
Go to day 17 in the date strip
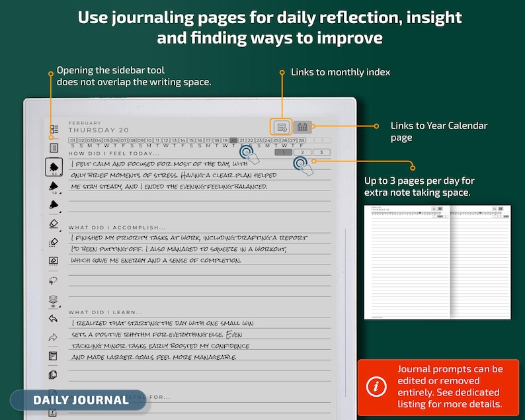208,140
